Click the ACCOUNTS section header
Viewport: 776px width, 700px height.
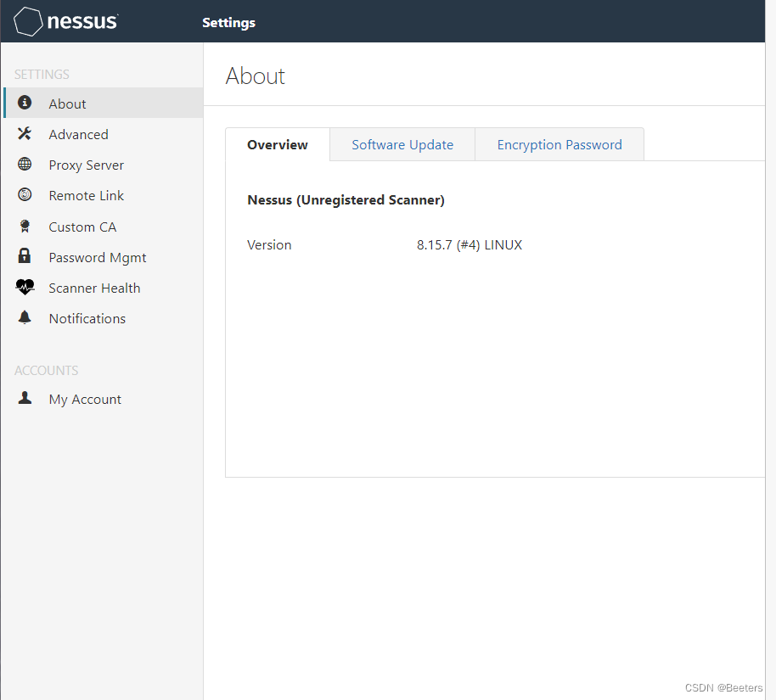pos(46,371)
